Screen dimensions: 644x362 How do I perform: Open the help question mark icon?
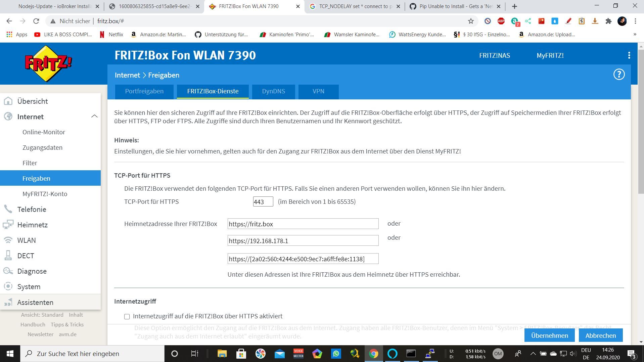pyautogui.click(x=619, y=75)
